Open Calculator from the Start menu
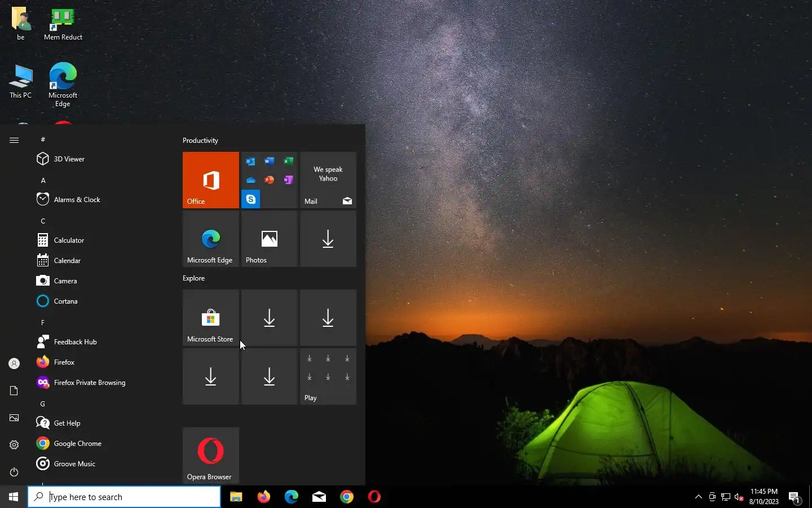The height and width of the screenshot is (508, 812). tap(101, 240)
